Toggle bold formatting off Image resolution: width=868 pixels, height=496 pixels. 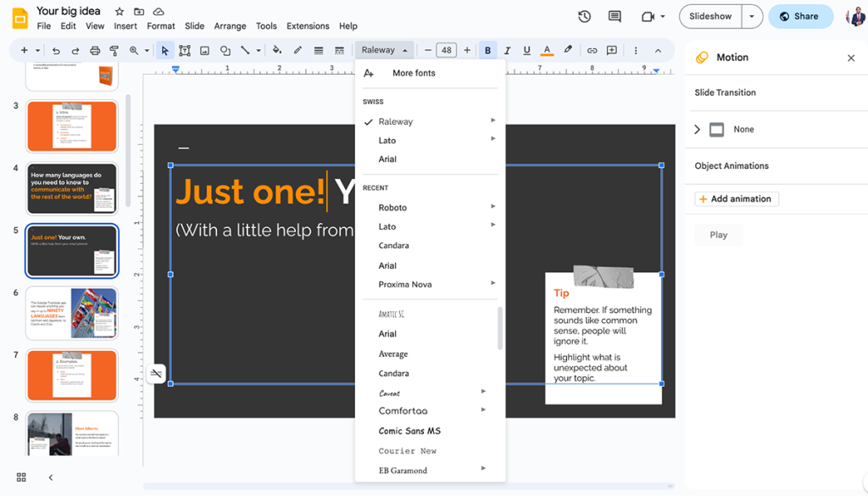(x=487, y=50)
